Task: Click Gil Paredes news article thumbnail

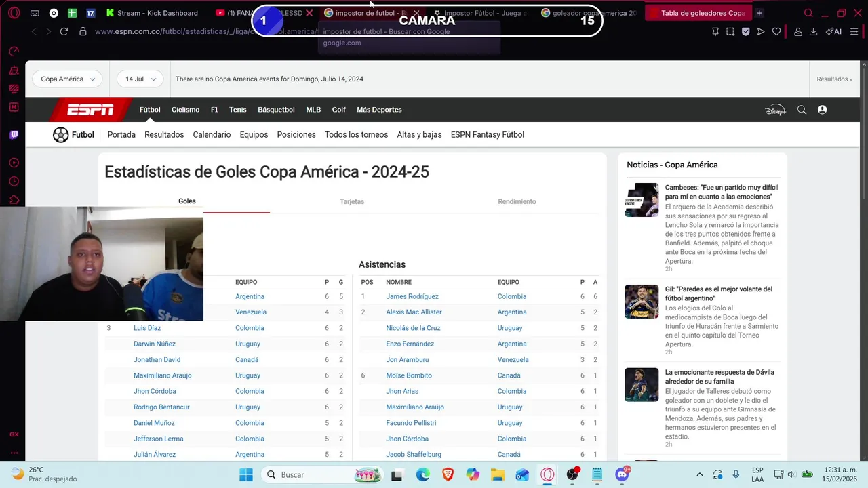Action: click(642, 302)
